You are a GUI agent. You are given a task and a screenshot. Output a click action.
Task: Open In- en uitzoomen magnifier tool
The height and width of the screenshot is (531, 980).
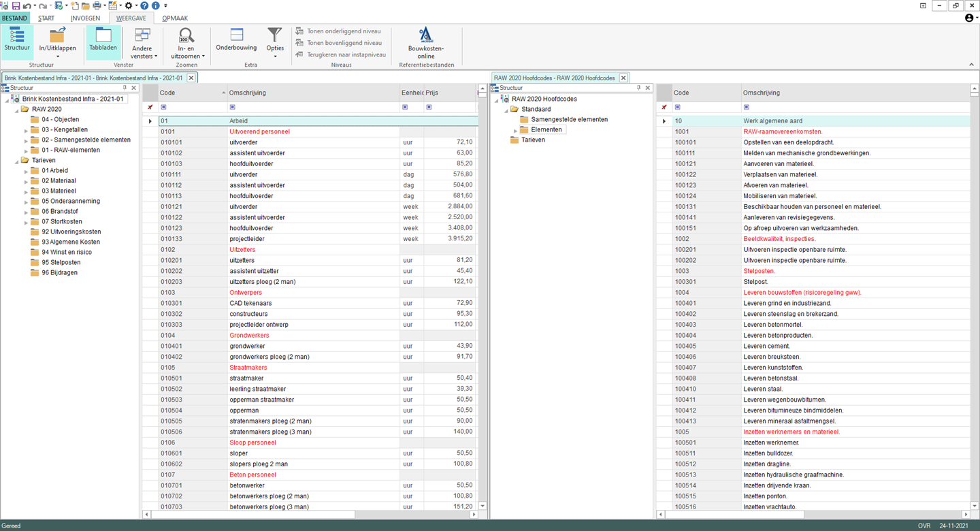(186, 44)
